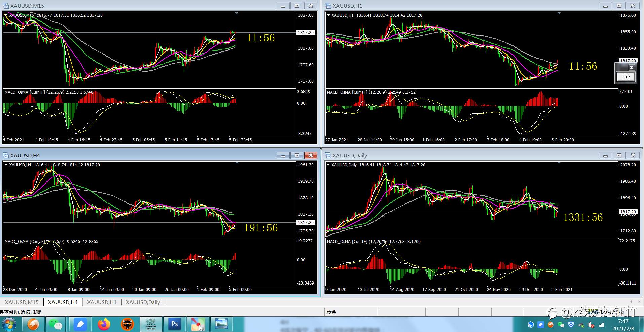Open the blue shield security tray icon
This screenshot has width=644, height=332.
click(571, 325)
